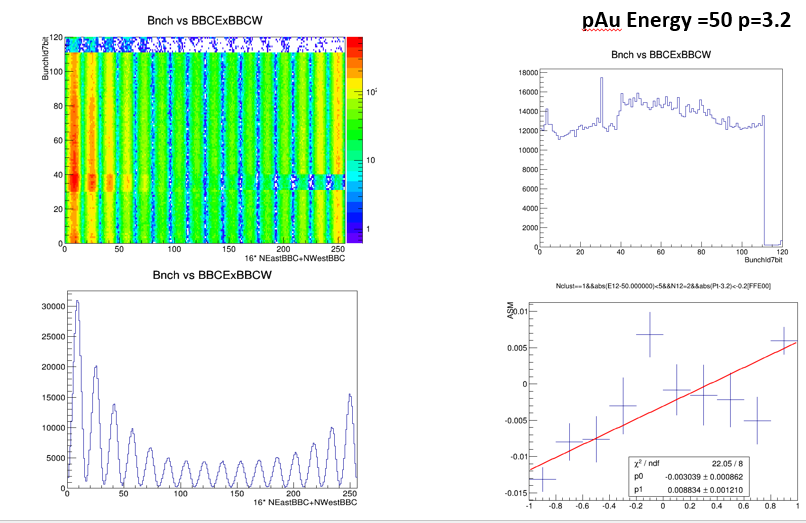The image size is (806, 523).
Task: Select the top-right BunchId7bit histogram plot
Action: tap(661, 158)
